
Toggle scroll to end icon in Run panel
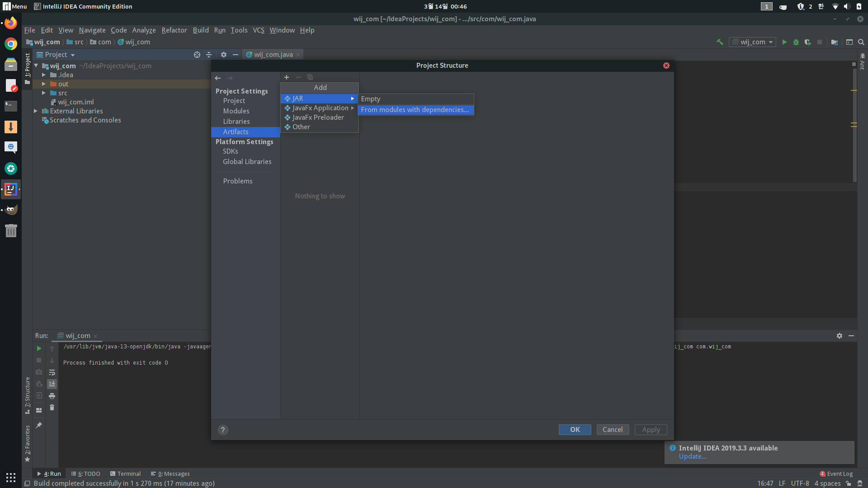point(52,384)
